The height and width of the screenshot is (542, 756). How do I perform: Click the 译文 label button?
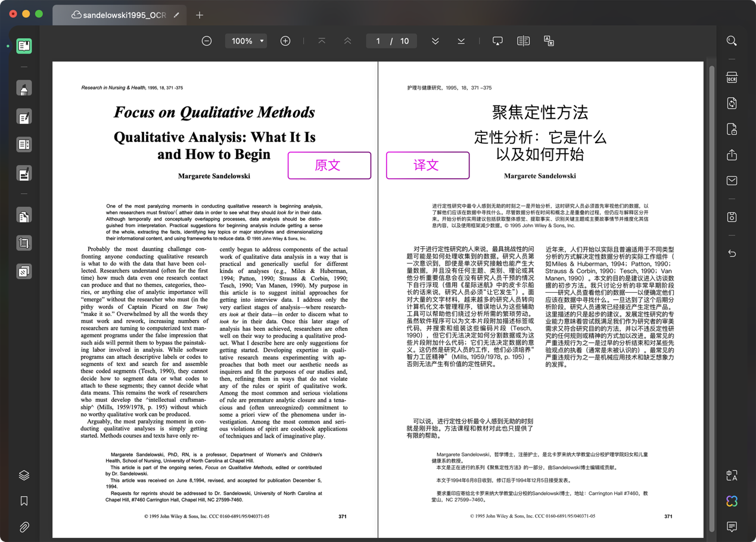tap(427, 165)
